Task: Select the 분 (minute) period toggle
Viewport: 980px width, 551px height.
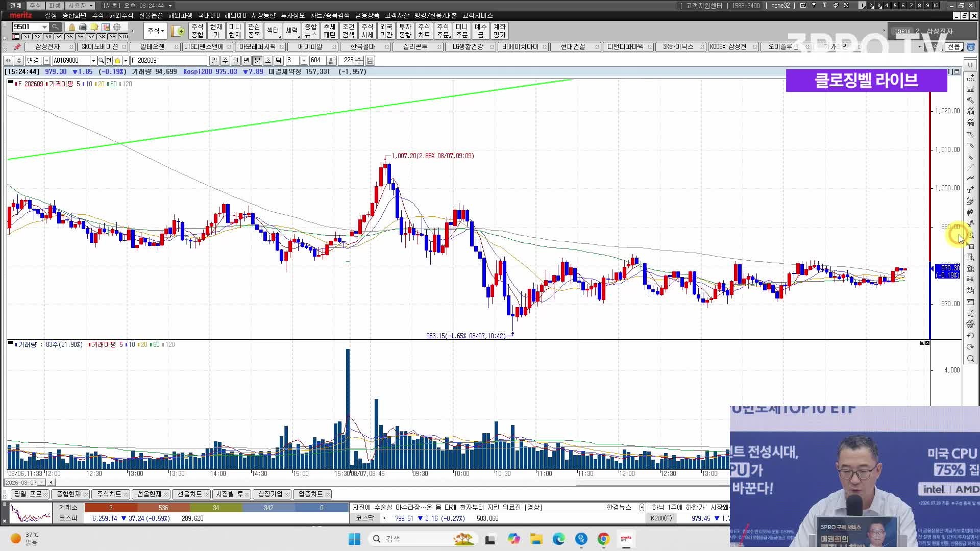Action: point(257,61)
